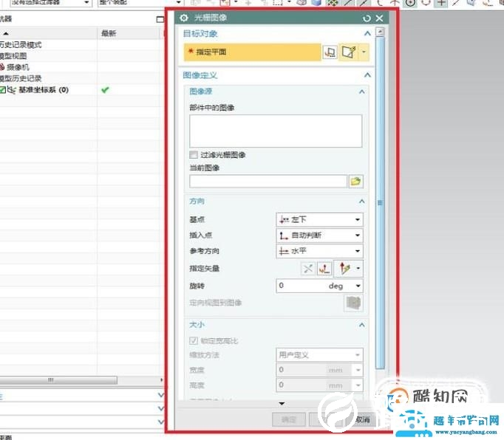Viewport: 504px width, 440px height.
Task: Open the vector dialog icon in 指定矢量
Action: tap(324, 269)
